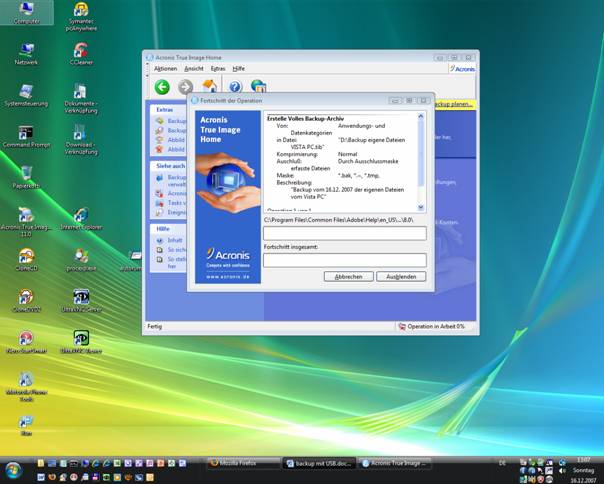Click the DE language indicator in taskbar
The height and width of the screenshot is (484, 604).
coord(502,463)
